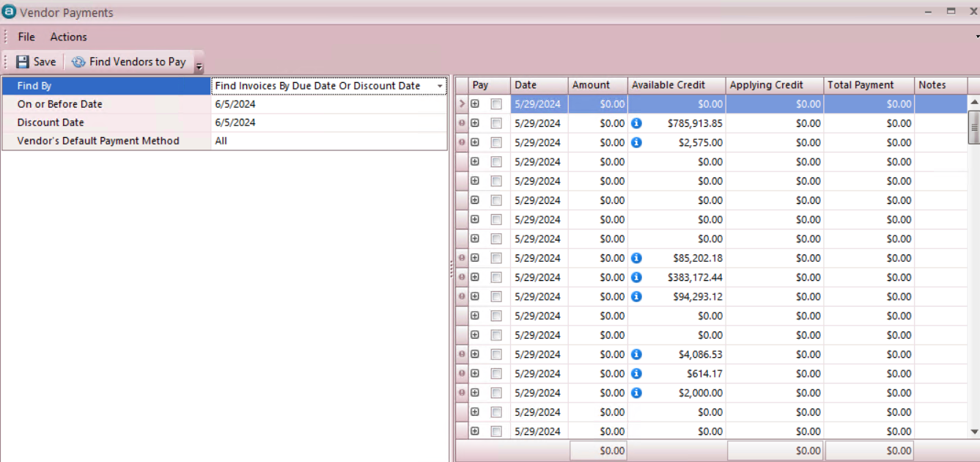Open the File menu
The image size is (980, 462).
(x=26, y=37)
